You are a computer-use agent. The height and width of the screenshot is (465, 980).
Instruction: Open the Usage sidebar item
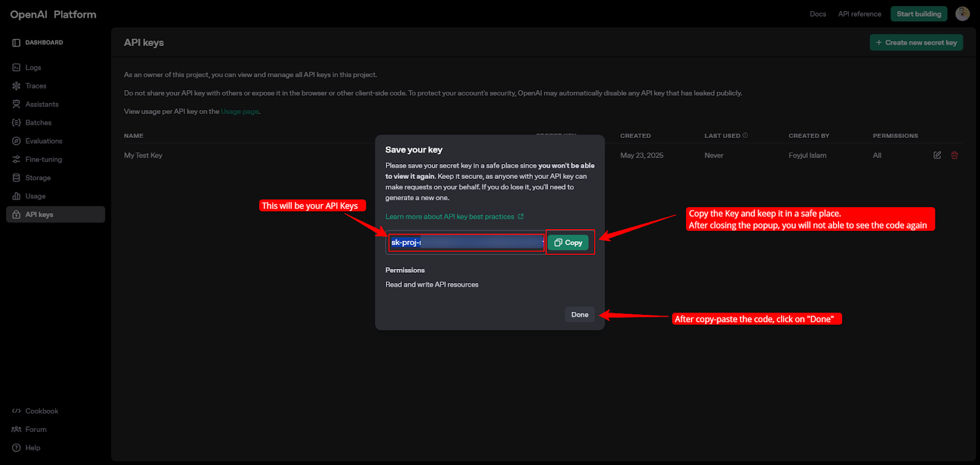tap(35, 196)
